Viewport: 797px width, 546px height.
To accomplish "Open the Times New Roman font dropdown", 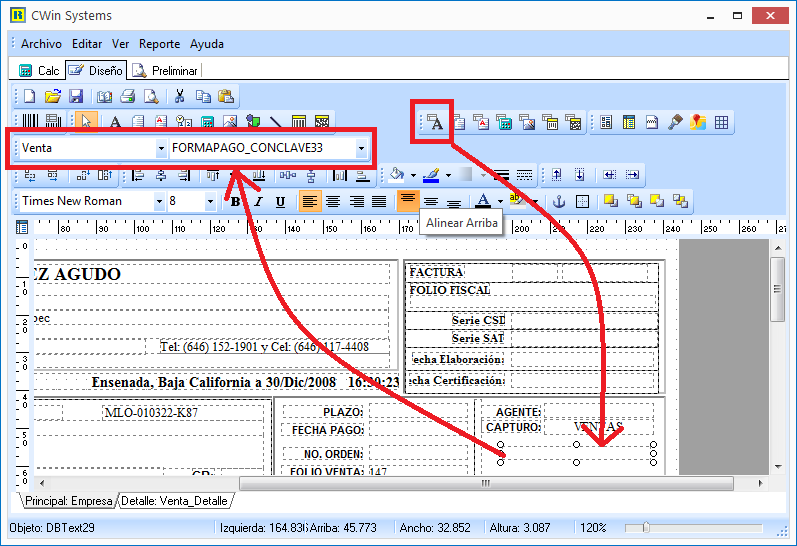I will 159,201.
